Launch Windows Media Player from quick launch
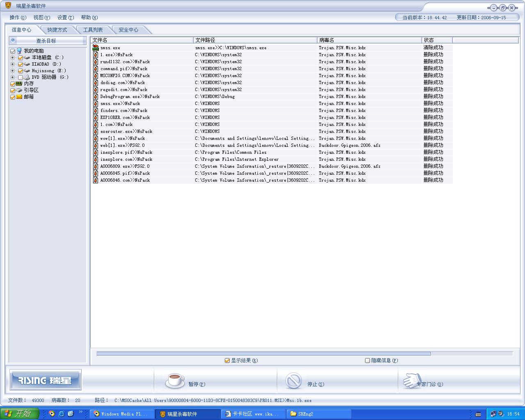Screen dimensions: 525x420 (x=52, y=413)
